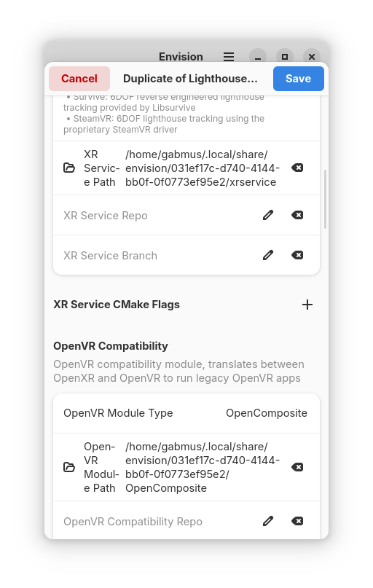Browse folder for OpenVR Module Path
Viewport: 373px width, 588px height.
pos(69,467)
